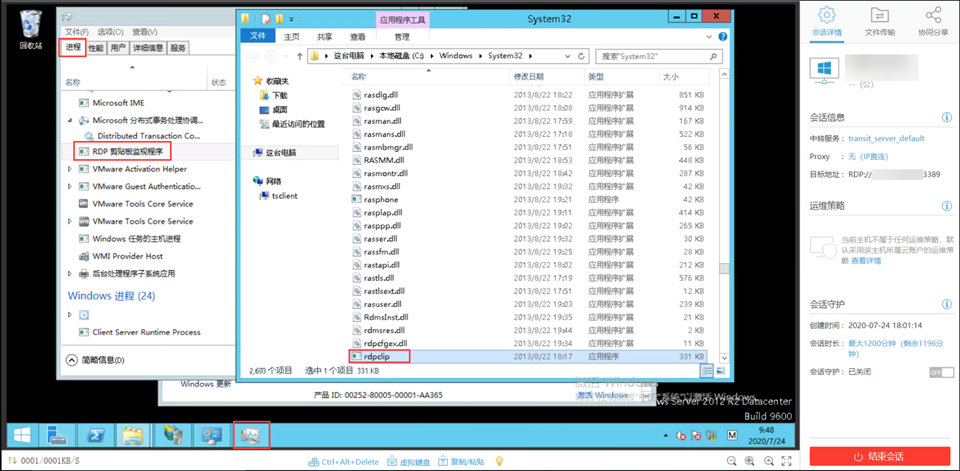960x471 pixels.
Task: Expand VMware Activation Helper process
Action: (x=69, y=169)
